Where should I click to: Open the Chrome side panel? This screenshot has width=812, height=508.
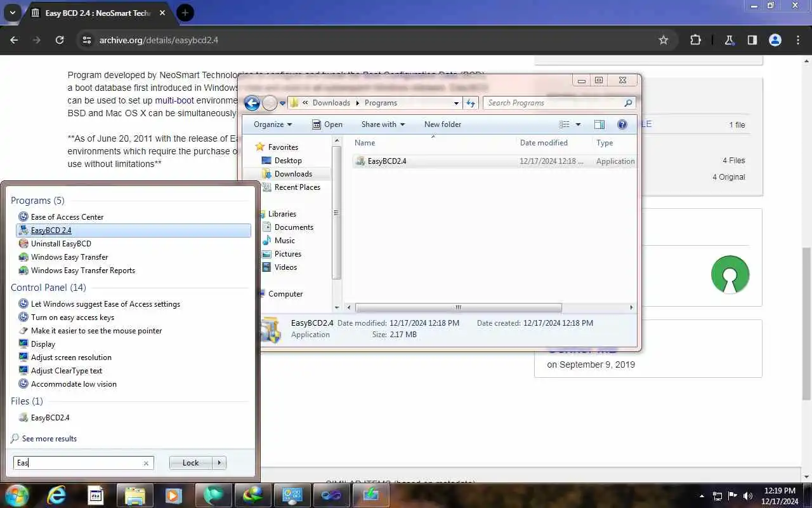[x=752, y=40]
